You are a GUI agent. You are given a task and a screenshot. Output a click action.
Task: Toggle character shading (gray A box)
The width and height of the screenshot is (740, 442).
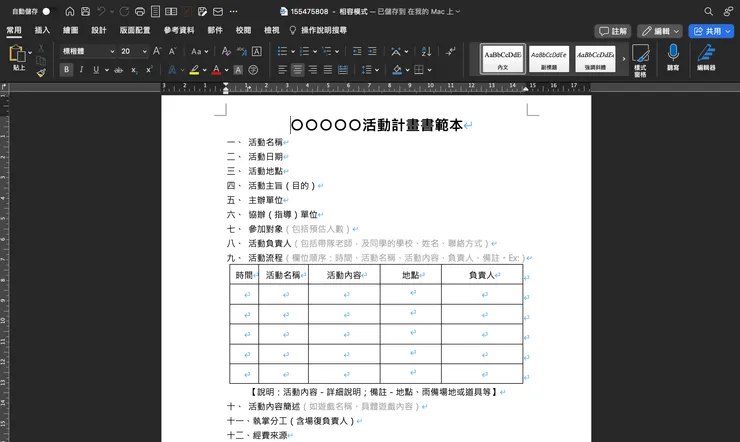[x=238, y=70]
